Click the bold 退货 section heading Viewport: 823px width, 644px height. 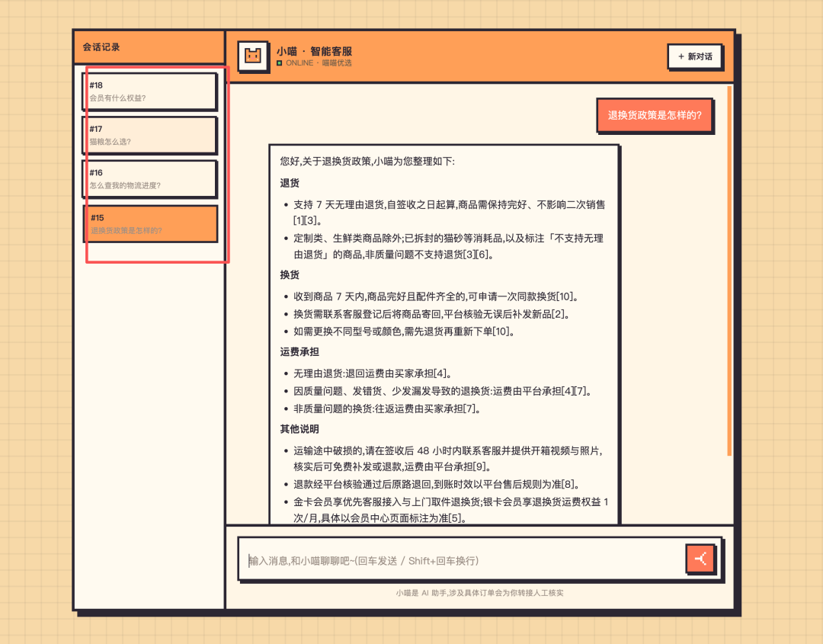click(290, 183)
